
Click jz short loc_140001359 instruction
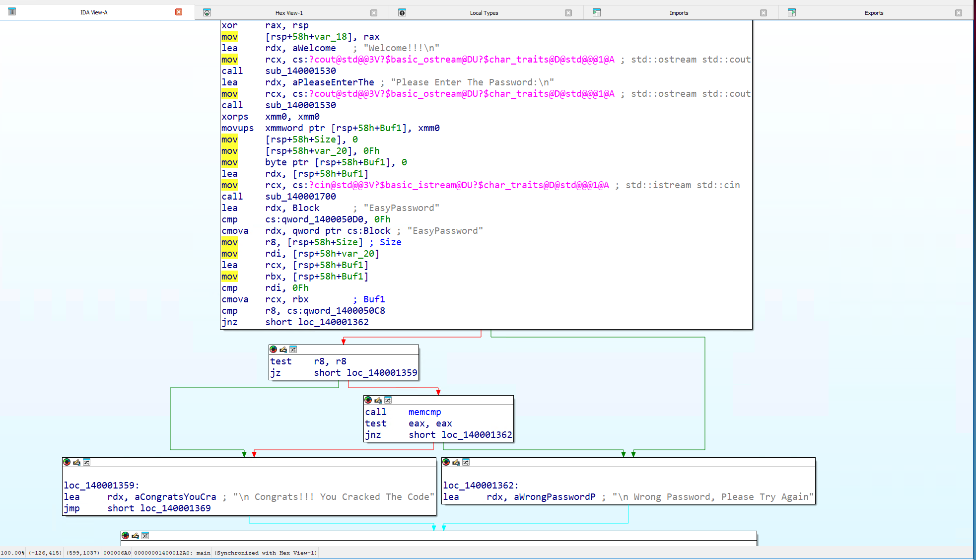(344, 373)
